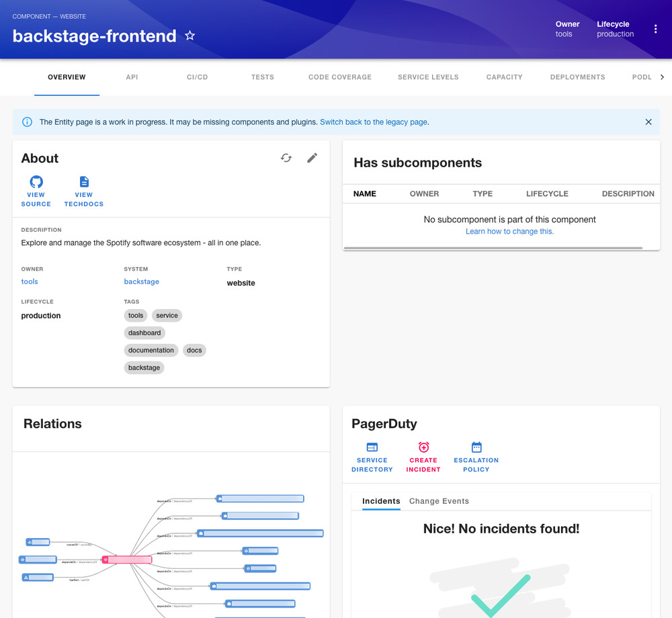Click the docs tag chip
Image resolution: width=672 pixels, height=618 pixels.
coord(194,351)
